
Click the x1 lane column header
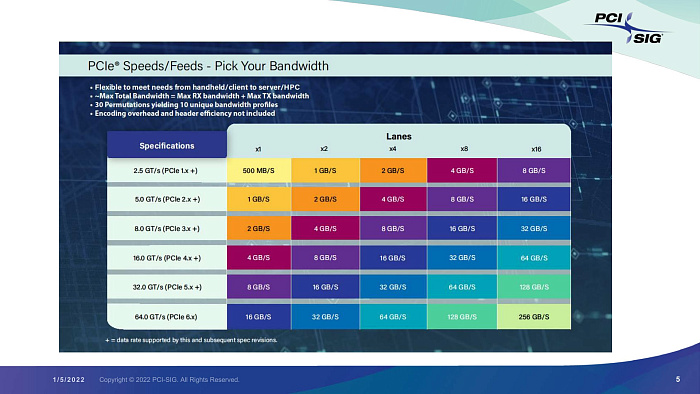click(x=258, y=149)
